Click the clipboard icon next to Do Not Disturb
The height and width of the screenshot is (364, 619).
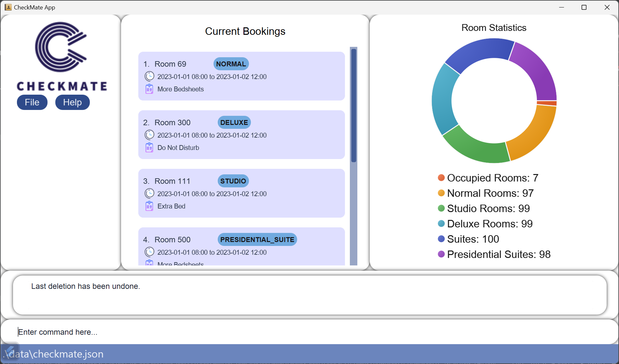pos(149,147)
